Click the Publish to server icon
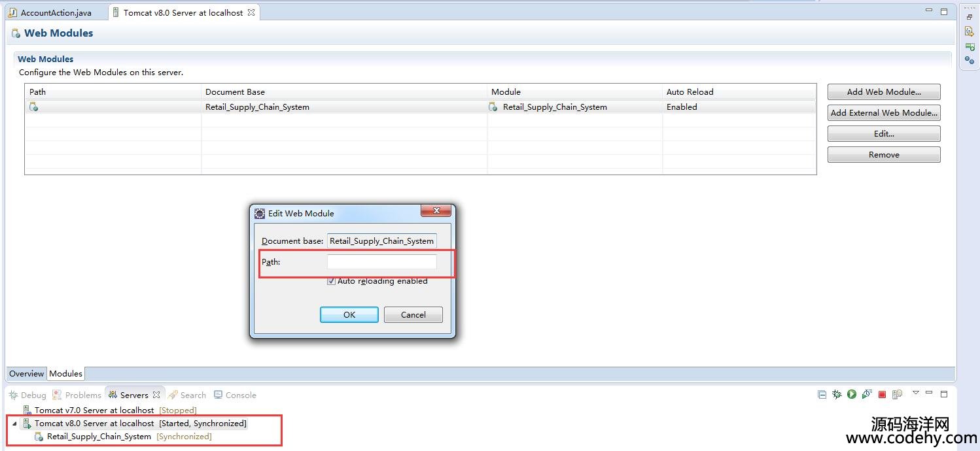 [x=897, y=394]
